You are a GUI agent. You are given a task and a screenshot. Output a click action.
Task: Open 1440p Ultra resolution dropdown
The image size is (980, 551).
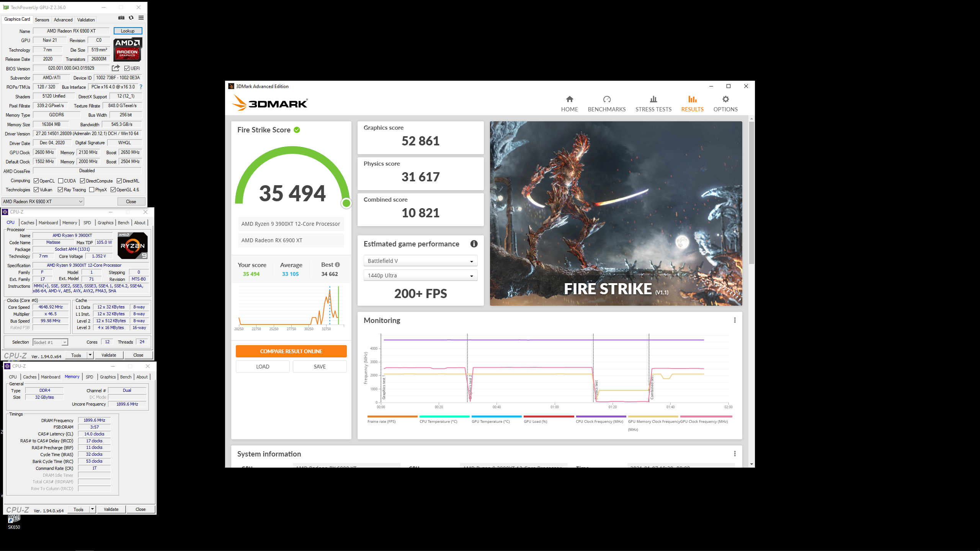[420, 275]
